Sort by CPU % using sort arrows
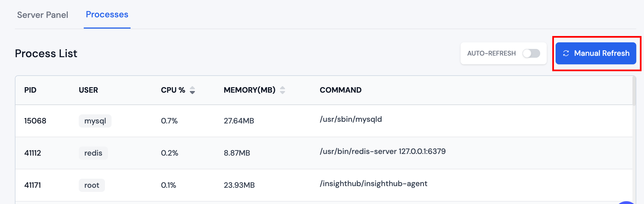 tap(192, 90)
